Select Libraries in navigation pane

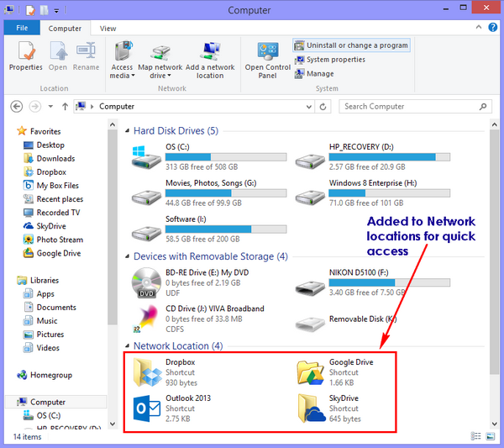[x=38, y=280]
